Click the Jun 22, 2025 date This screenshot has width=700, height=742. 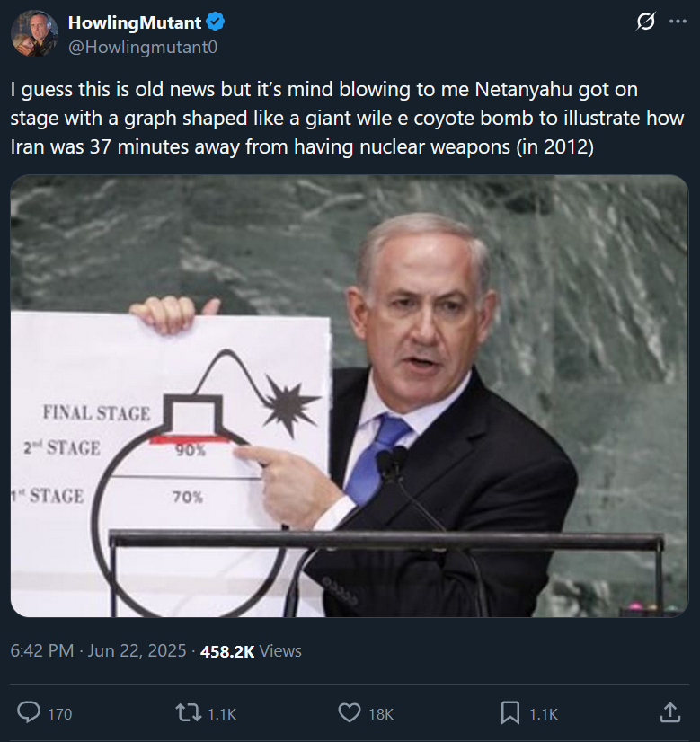pyautogui.click(x=137, y=650)
